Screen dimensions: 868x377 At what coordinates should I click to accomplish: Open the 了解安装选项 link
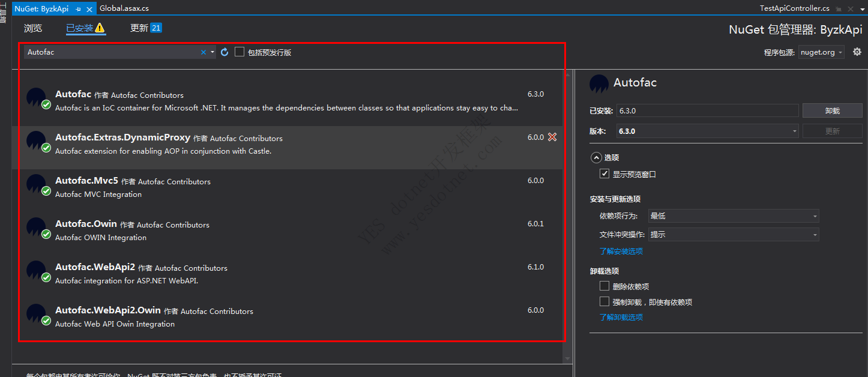tap(621, 251)
